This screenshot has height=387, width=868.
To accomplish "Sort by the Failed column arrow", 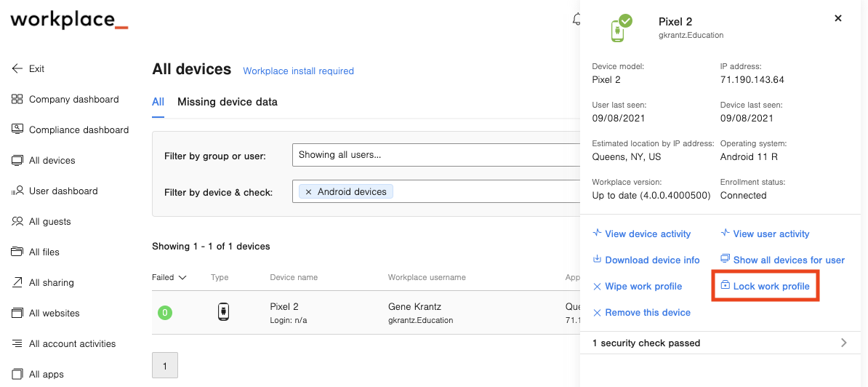I will [x=182, y=277].
